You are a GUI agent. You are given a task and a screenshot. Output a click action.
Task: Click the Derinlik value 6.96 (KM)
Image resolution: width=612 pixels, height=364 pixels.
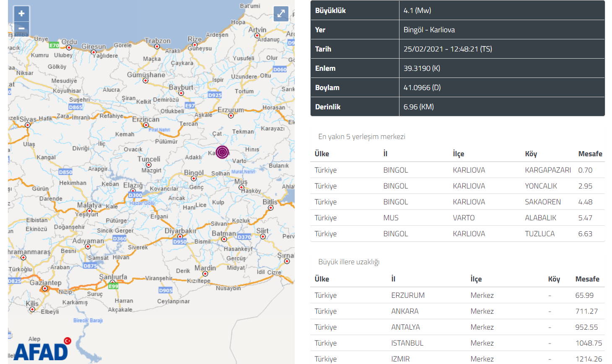[x=418, y=107]
